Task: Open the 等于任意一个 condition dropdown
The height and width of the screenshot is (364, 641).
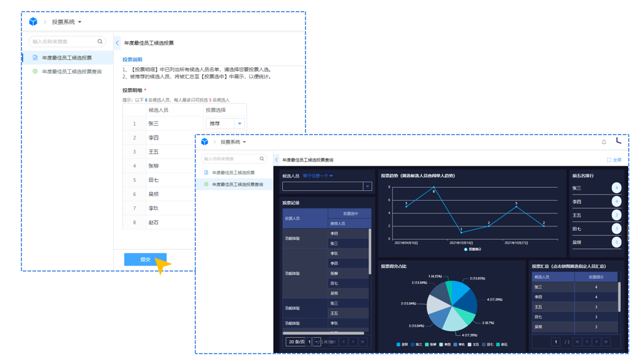Action: (x=318, y=176)
